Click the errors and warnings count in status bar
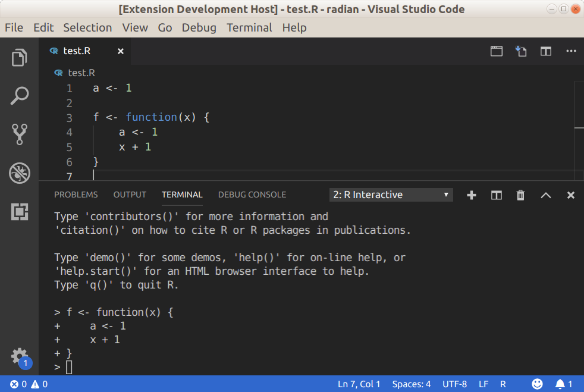 (29, 384)
